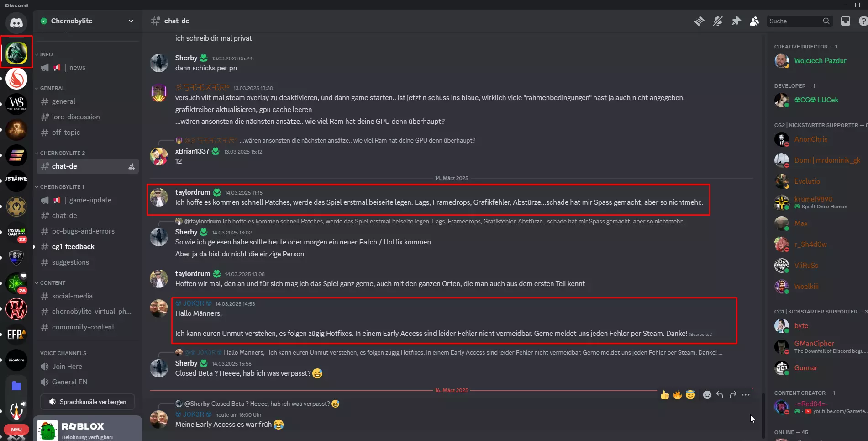Join the Join Here voice channel
This screenshot has height=441, width=868.
coord(67,367)
